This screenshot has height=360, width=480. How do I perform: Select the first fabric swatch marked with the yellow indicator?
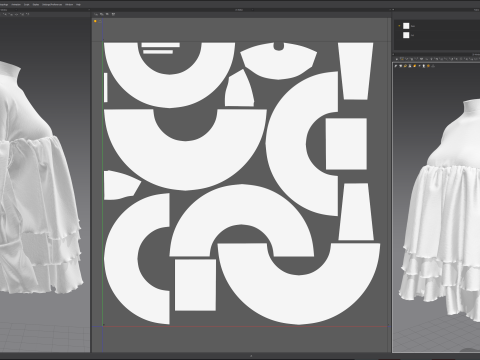point(406,26)
